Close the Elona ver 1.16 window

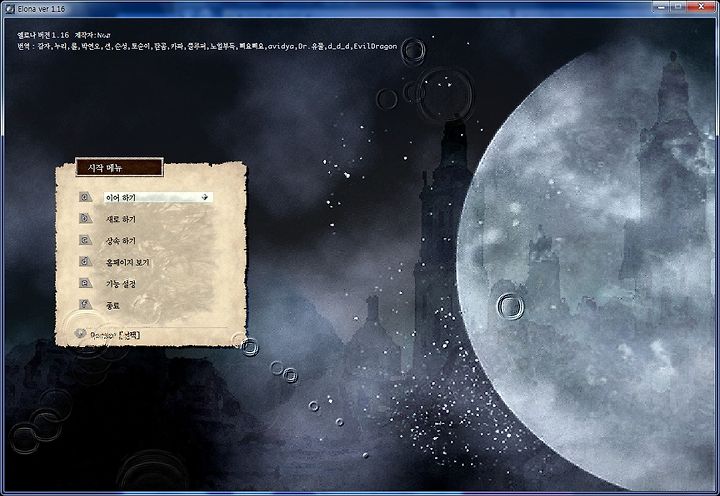pyautogui.click(x=702, y=6)
